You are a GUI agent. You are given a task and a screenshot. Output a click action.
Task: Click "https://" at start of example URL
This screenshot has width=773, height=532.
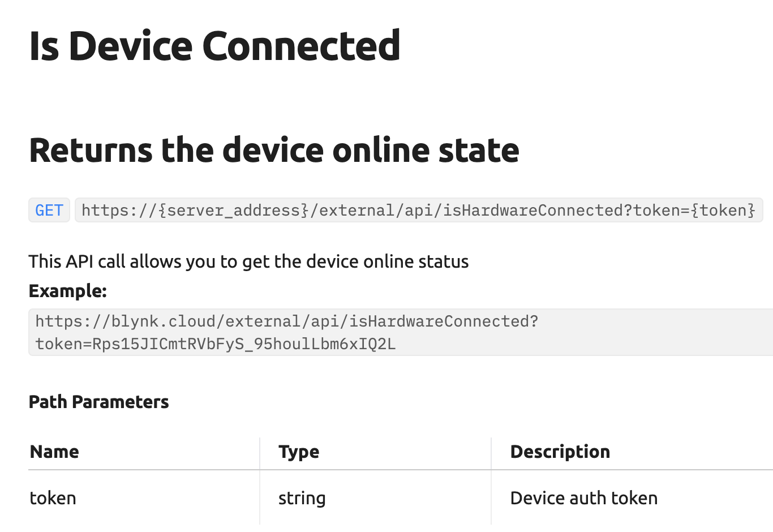[x=73, y=321]
